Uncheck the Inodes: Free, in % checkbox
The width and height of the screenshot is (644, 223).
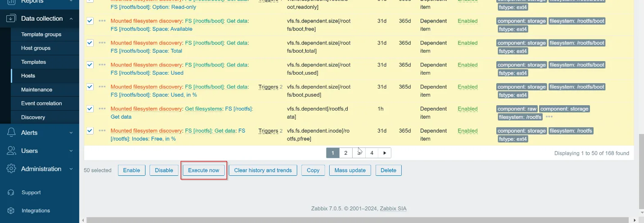90,131
